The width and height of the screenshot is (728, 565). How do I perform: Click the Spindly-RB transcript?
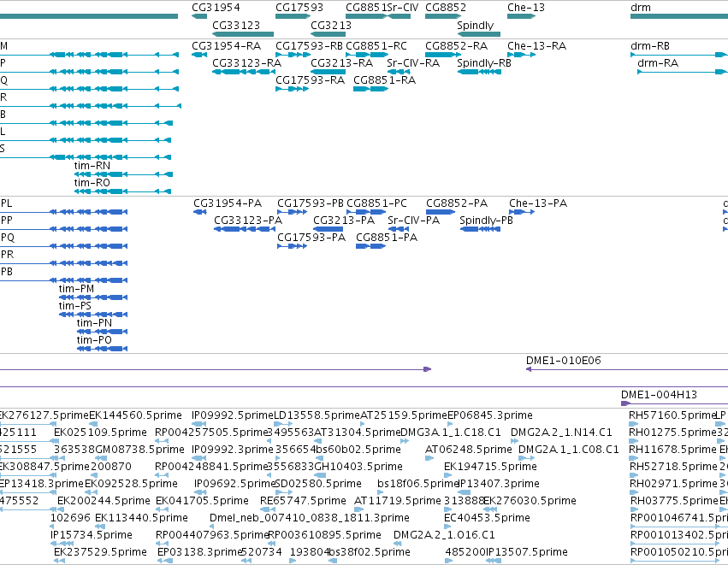[479, 72]
